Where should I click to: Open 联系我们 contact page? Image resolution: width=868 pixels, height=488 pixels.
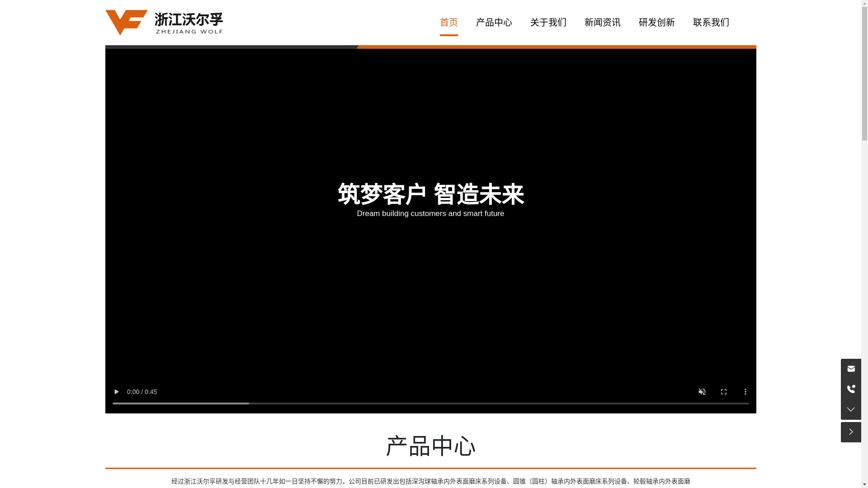tap(711, 23)
